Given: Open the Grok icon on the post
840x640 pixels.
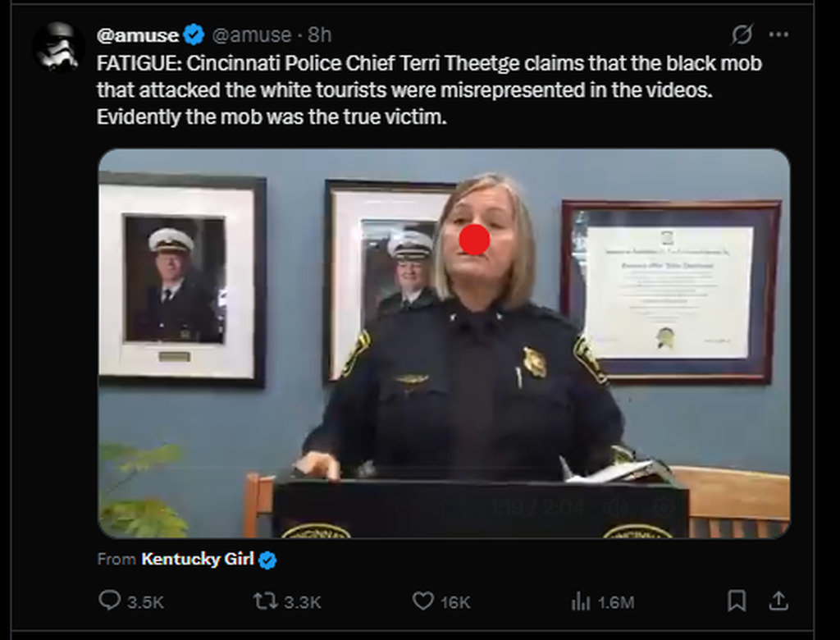Looking at the screenshot, I should (742, 34).
